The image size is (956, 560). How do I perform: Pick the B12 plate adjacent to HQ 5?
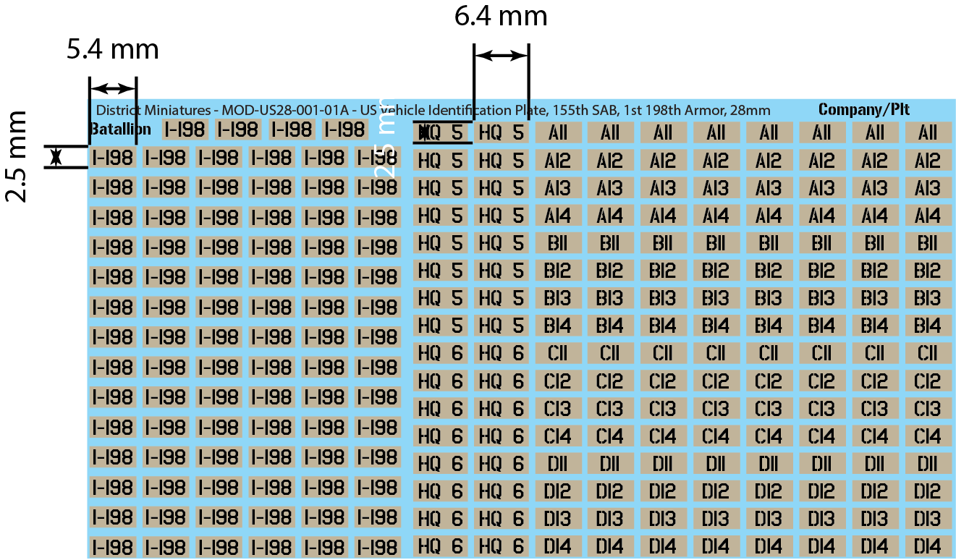(558, 270)
